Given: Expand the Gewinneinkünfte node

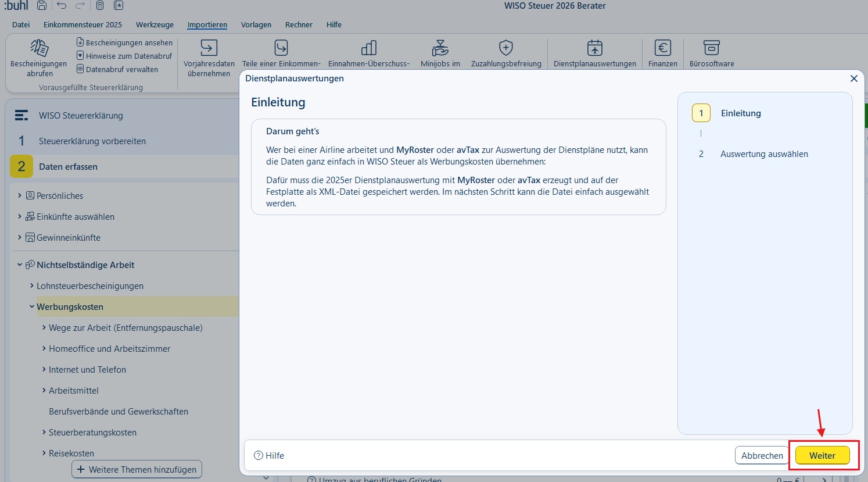Looking at the screenshot, I should (x=20, y=237).
